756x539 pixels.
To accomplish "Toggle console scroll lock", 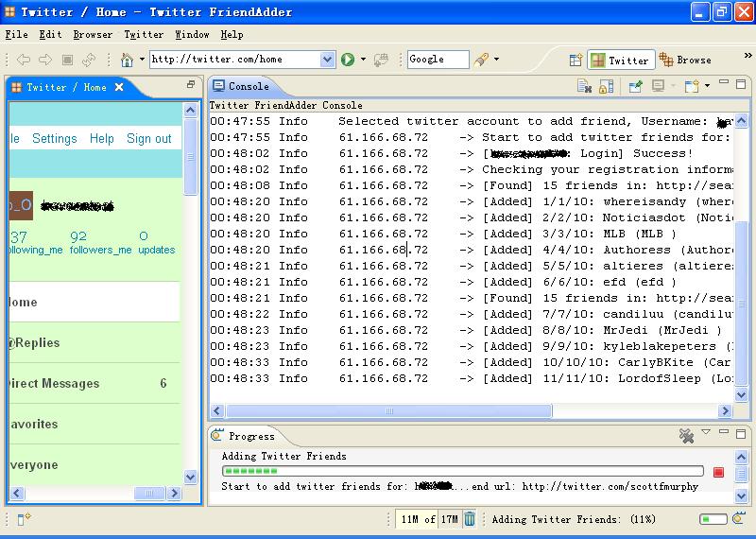I will (606, 86).
